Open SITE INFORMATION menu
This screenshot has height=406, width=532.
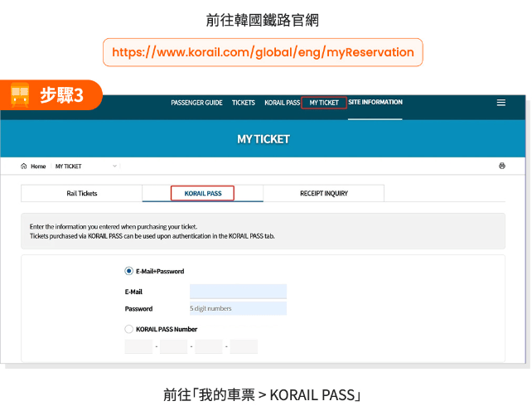[x=375, y=102]
